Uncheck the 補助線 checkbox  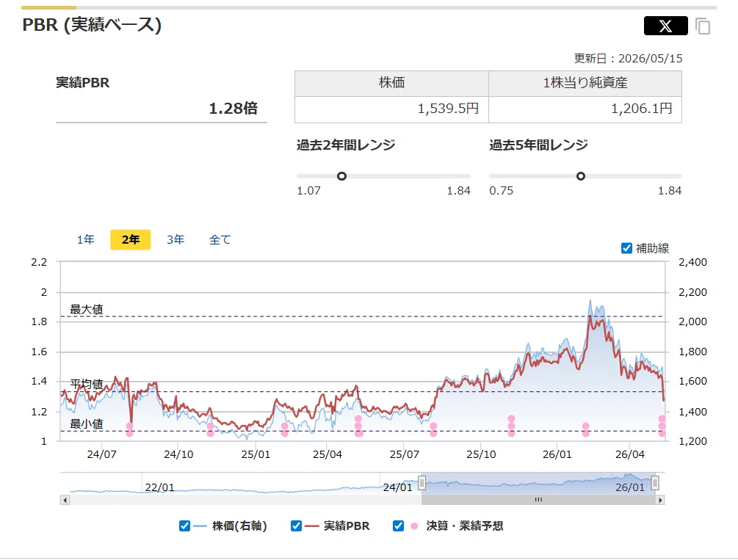[x=626, y=248]
